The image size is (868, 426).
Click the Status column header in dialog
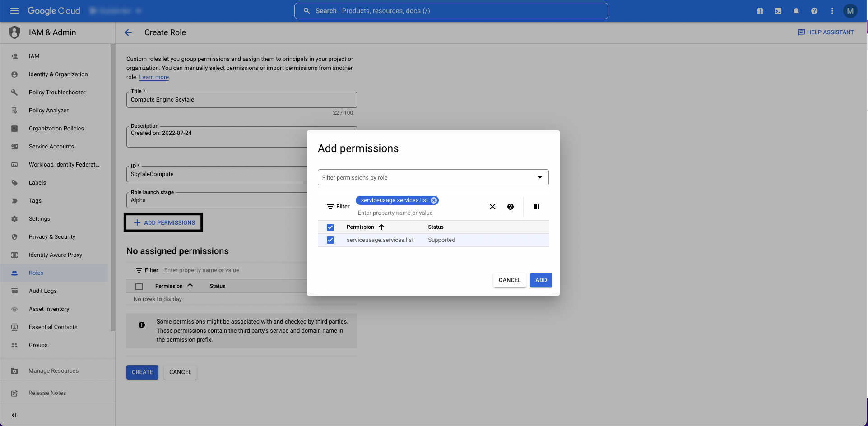(x=436, y=227)
